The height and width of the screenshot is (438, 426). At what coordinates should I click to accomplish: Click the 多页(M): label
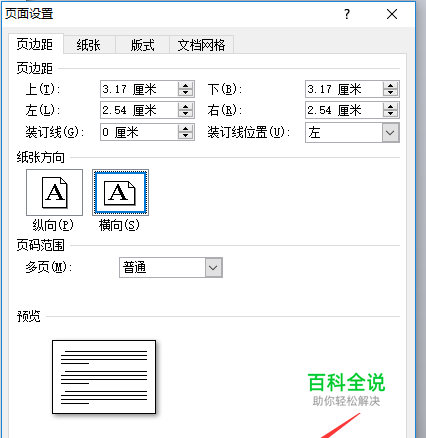click(49, 267)
